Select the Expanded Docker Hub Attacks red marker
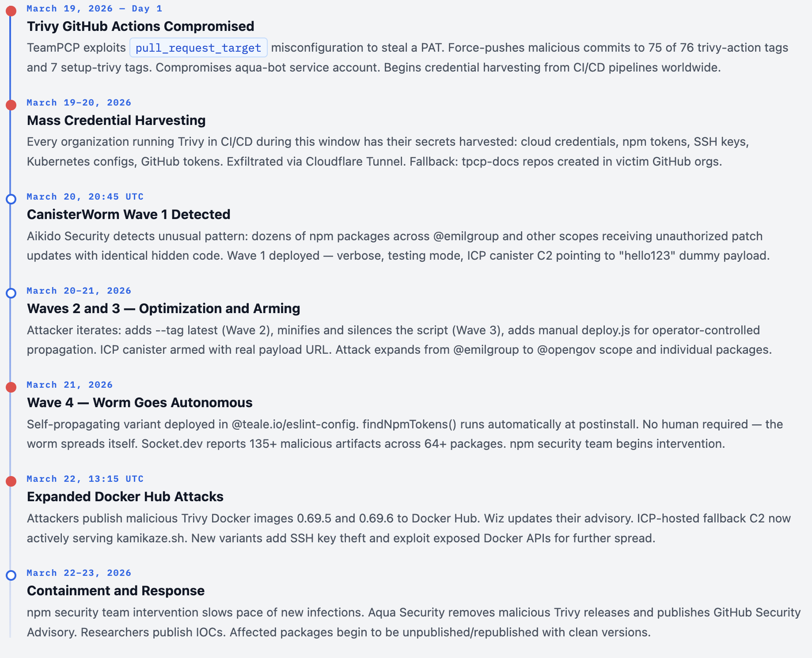 11,481
